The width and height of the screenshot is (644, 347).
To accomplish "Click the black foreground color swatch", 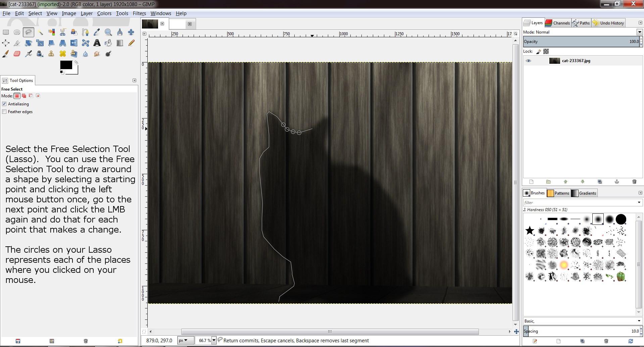I will click(65, 65).
